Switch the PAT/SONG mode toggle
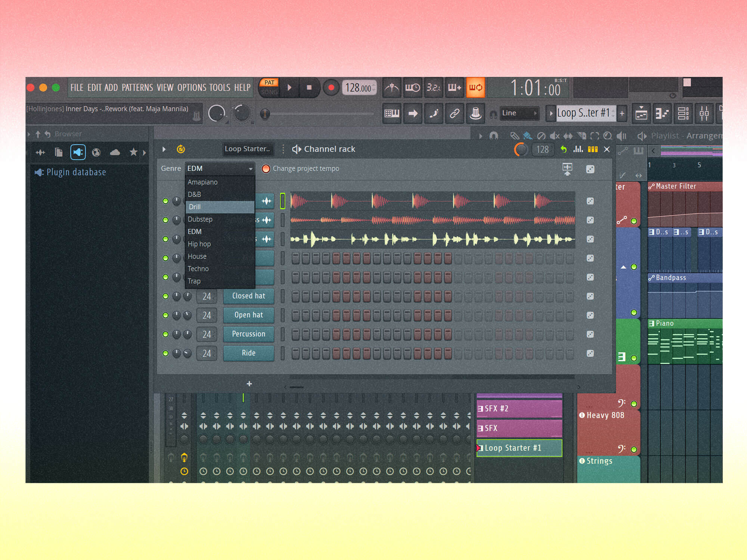This screenshot has width=747, height=560. click(x=269, y=87)
